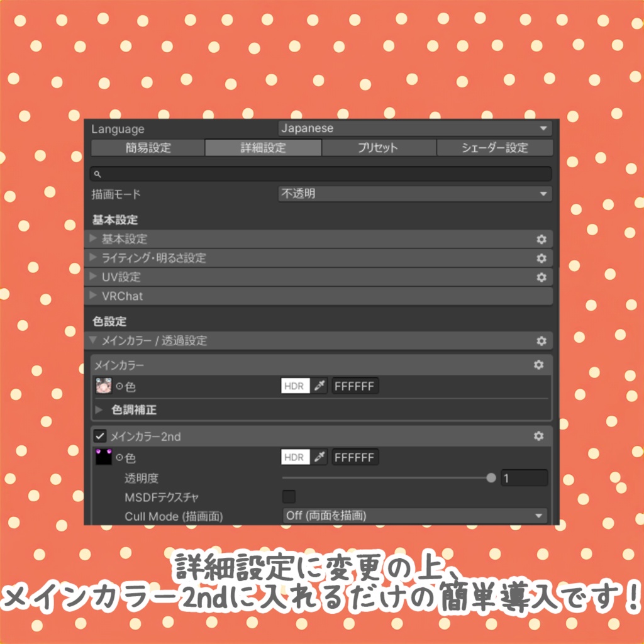
Task: Open gear menu on メインカラー / 透過設定 header
Action: (x=541, y=340)
